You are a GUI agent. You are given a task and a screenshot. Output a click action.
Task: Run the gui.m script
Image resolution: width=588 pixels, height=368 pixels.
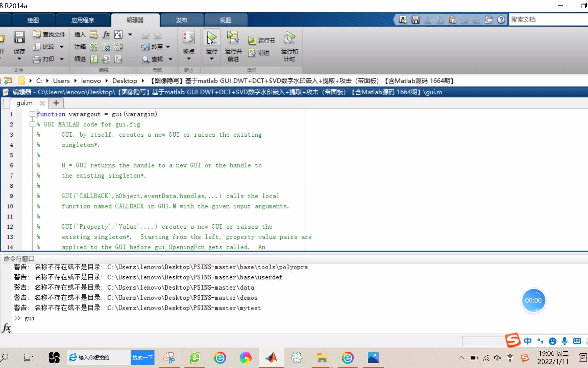tap(211, 37)
